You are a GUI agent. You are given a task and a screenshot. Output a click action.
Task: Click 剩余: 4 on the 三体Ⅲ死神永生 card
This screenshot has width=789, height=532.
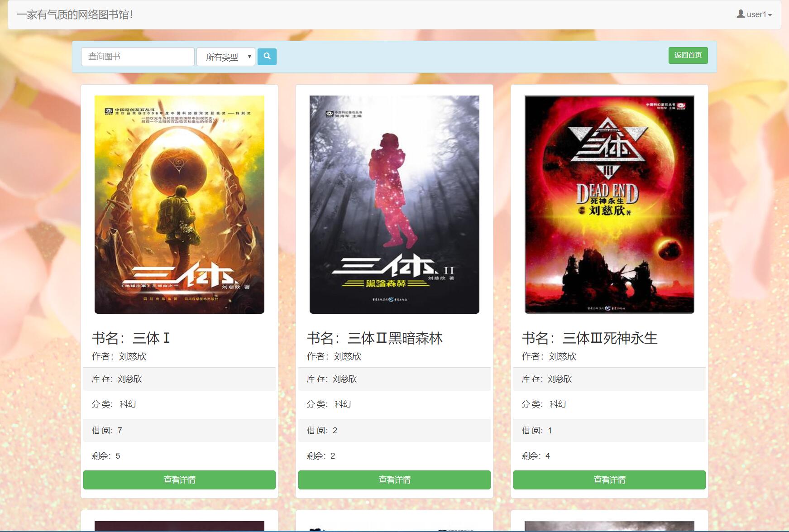[x=536, y=456]
